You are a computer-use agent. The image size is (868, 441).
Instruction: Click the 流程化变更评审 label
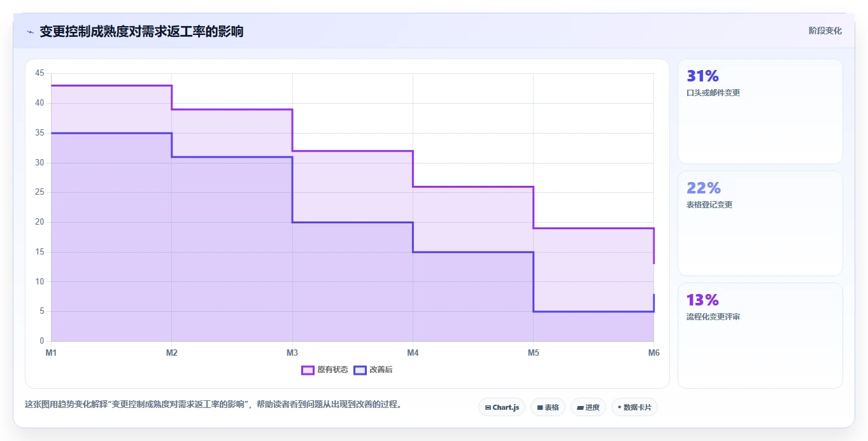[713, 317]
